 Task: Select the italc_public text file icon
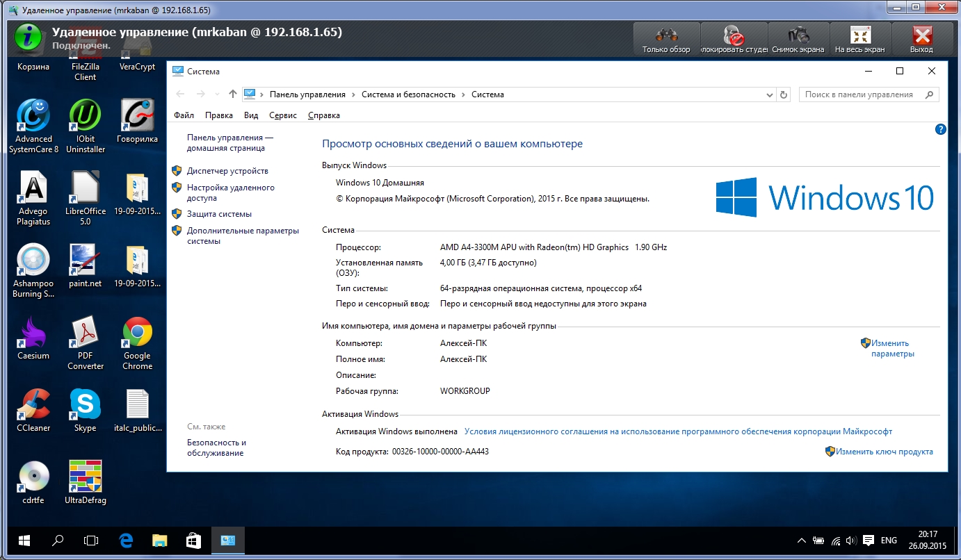(137, 410)
